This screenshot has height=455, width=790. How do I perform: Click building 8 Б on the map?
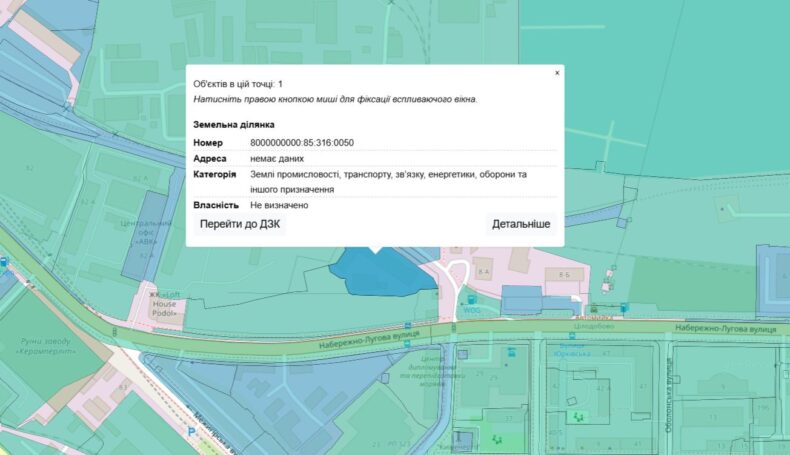pos(564,273)
